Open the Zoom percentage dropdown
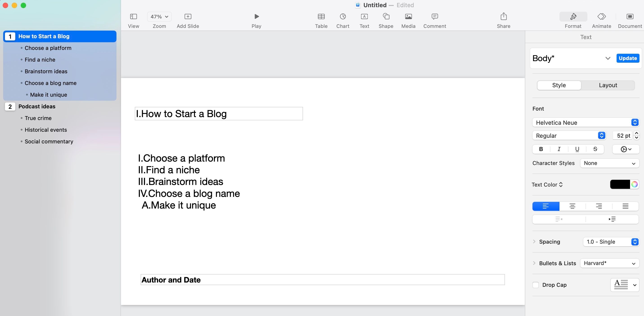The height and width of the screenshot is (316, 644). tap(159, 16)
